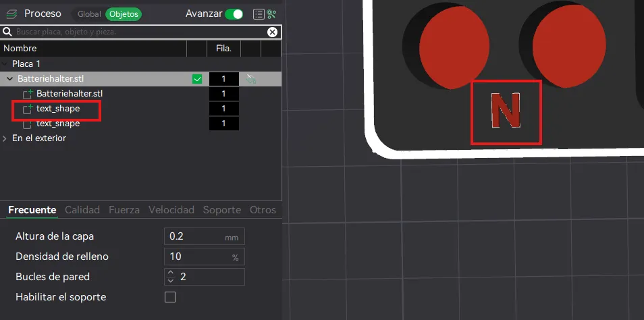Open the preset comparison list icon
The image size is (644, 320).
[259, 14]
